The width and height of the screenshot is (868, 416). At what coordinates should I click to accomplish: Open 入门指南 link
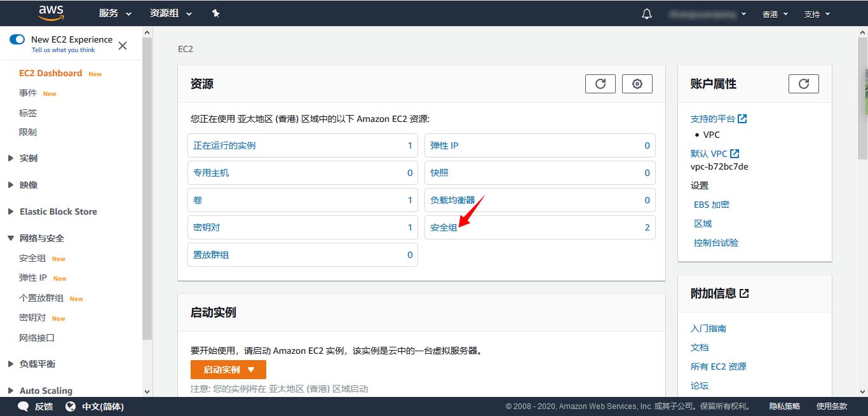[x=709, y=328]
